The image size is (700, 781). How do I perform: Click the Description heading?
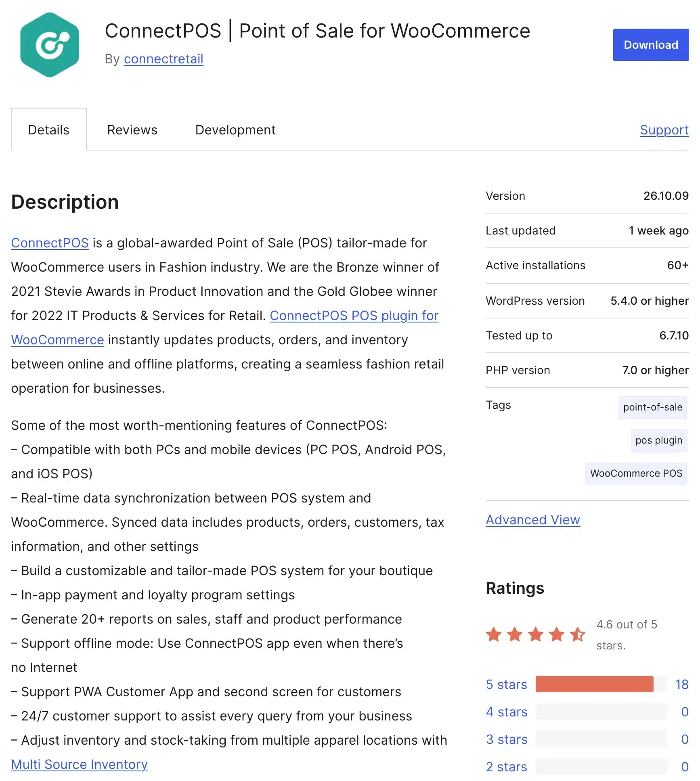pos(65,202)
